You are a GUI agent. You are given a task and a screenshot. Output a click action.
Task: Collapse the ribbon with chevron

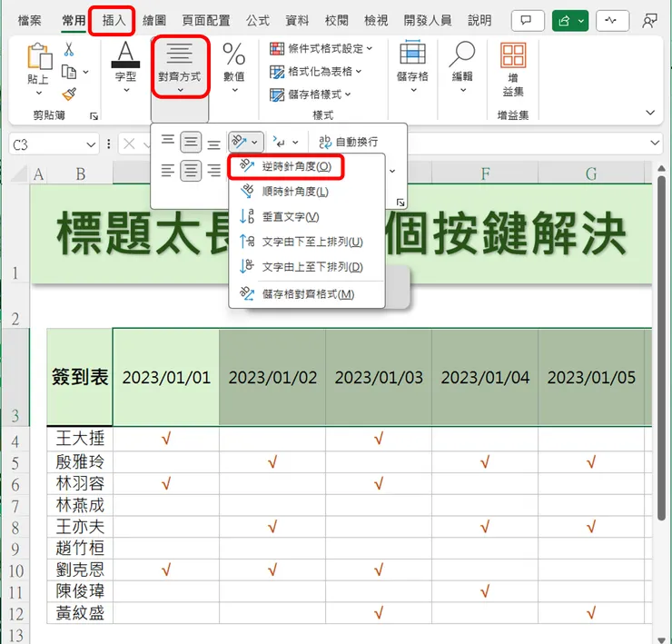650,113
